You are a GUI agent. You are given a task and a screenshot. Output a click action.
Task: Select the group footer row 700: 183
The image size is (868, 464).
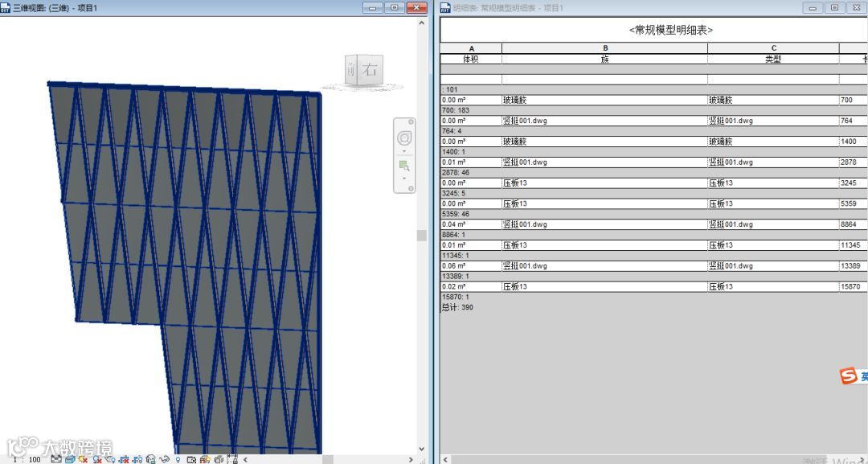pos(654,110)
